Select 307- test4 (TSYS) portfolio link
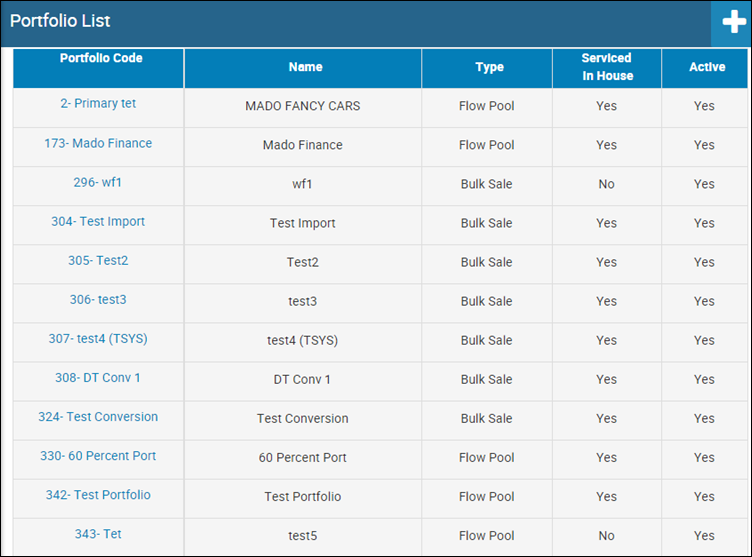The height and width of the screenshot is (557, 752). pos(98,339)
